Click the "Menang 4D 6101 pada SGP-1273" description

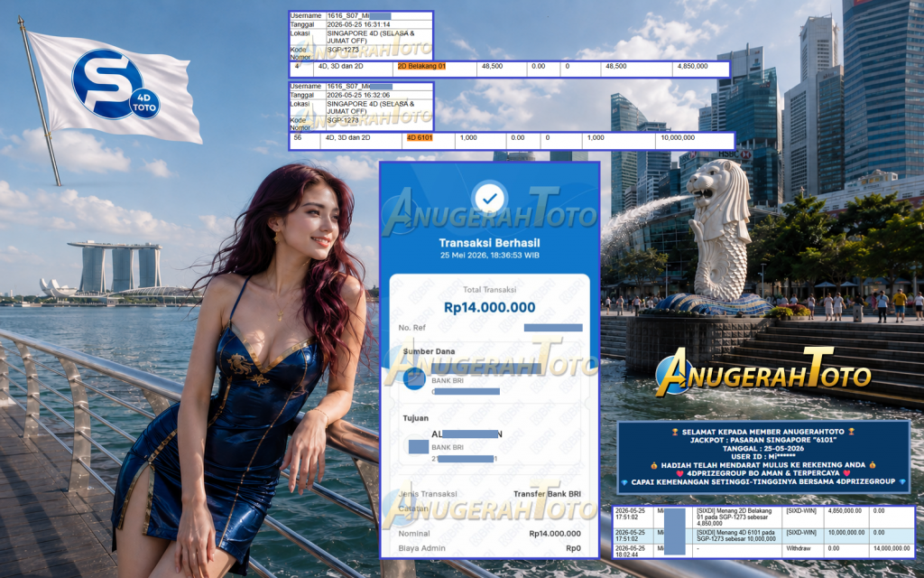tap(736, 536)
